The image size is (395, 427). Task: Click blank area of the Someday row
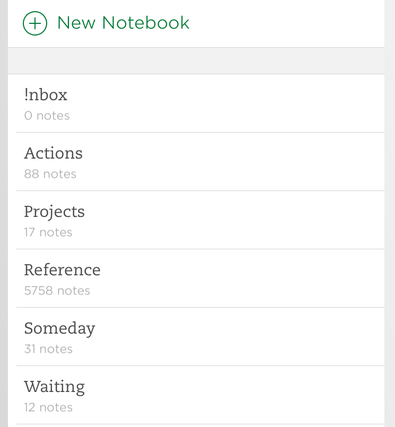(240, 337)
